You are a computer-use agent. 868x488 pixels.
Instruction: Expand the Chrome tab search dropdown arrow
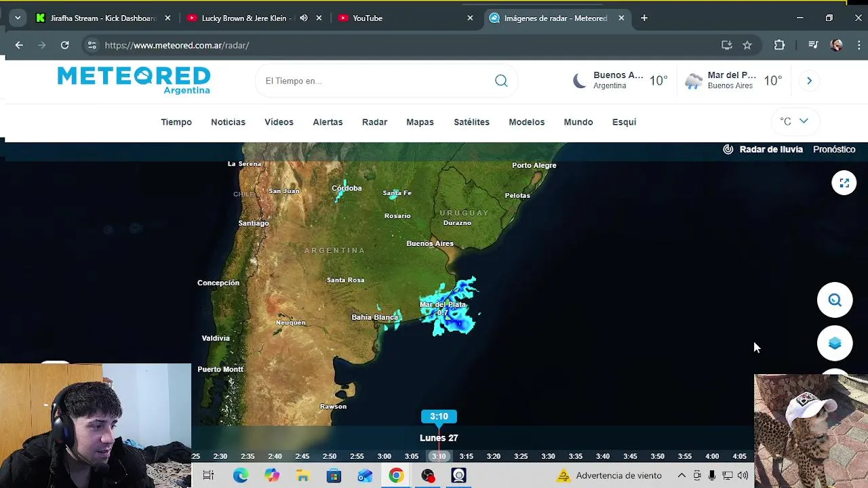18,18
